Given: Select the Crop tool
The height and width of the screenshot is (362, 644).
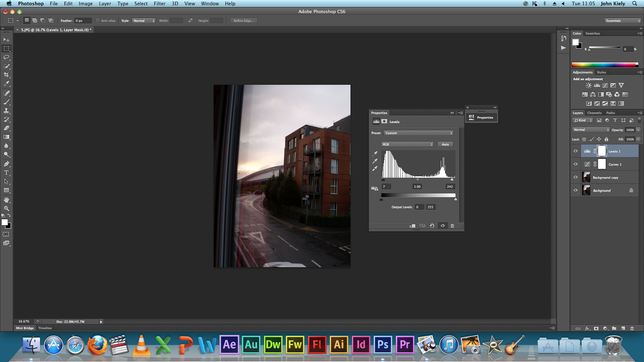Looking at the screenshot, I should pos(6,75).
